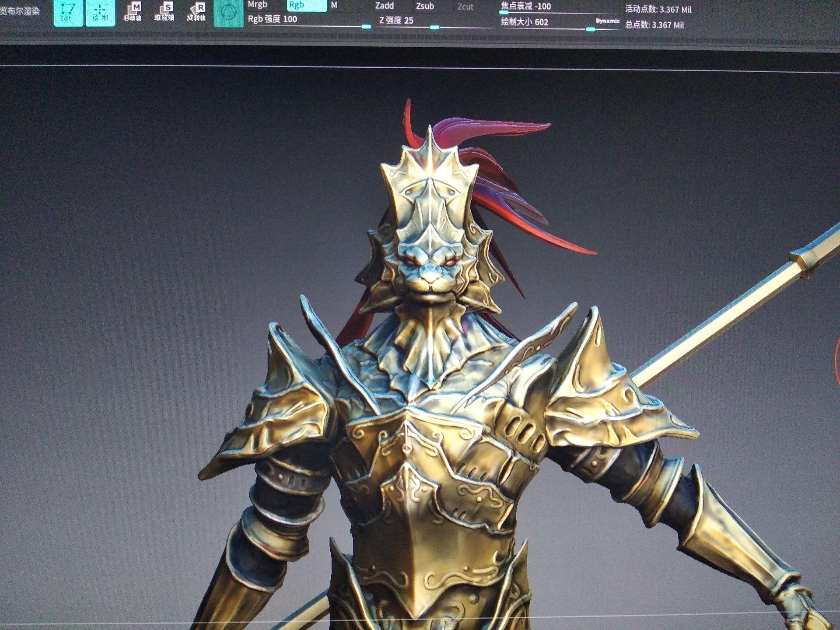Viewport: 840px width, 630px height.
Task: Enable M material-only painting mode
Action: point(335,6)
